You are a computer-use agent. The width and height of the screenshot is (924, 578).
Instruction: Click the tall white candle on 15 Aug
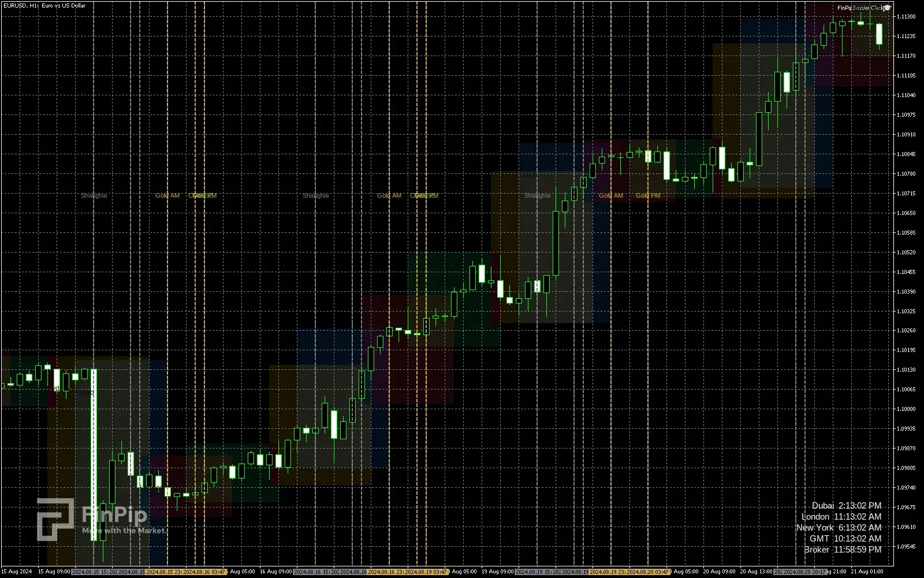(x=94, y=455)
